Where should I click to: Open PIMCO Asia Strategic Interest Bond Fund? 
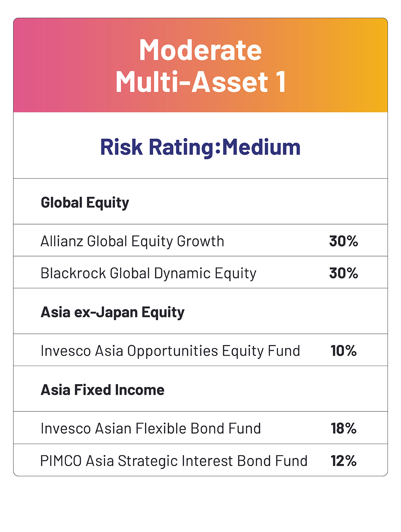[174, 461]
